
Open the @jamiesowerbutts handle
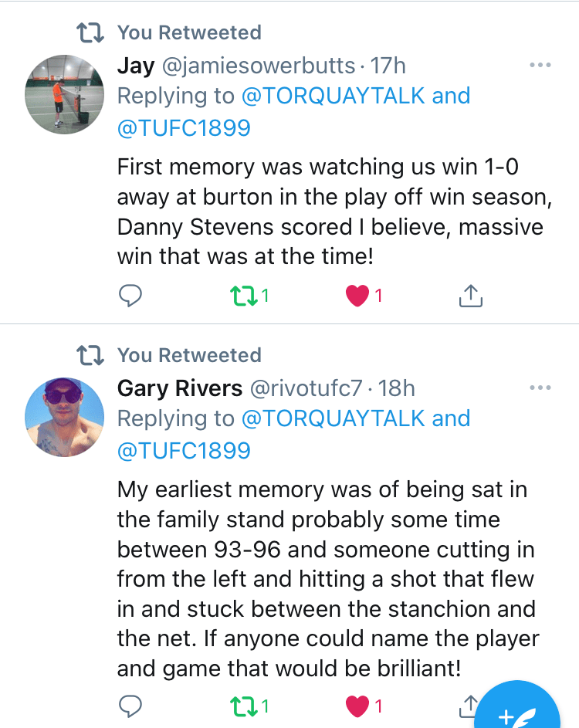click(x=258, y=66)
